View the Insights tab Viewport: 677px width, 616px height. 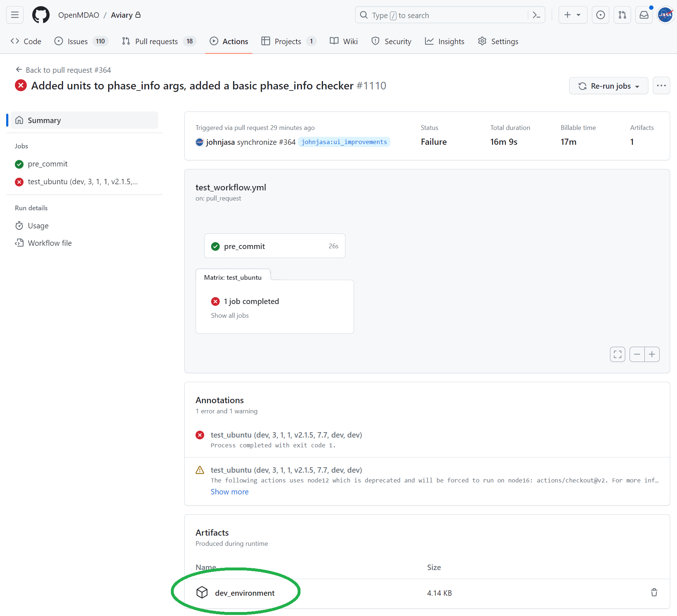click(445, 41)
